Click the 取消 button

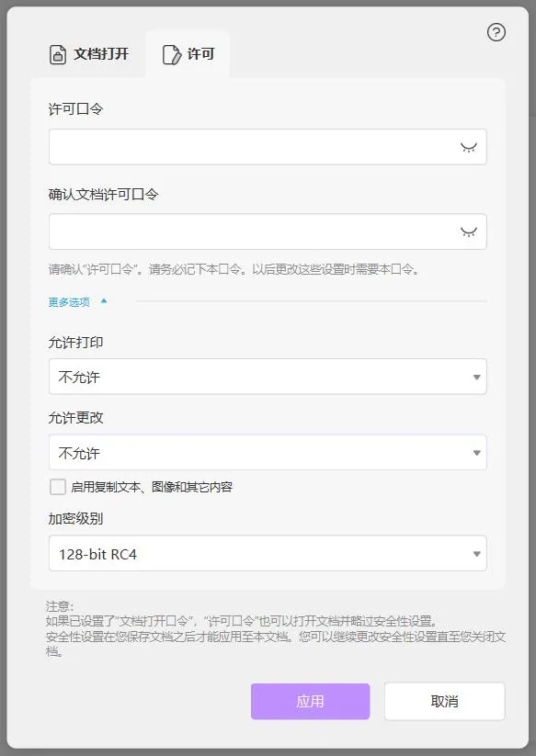(444, 702)
